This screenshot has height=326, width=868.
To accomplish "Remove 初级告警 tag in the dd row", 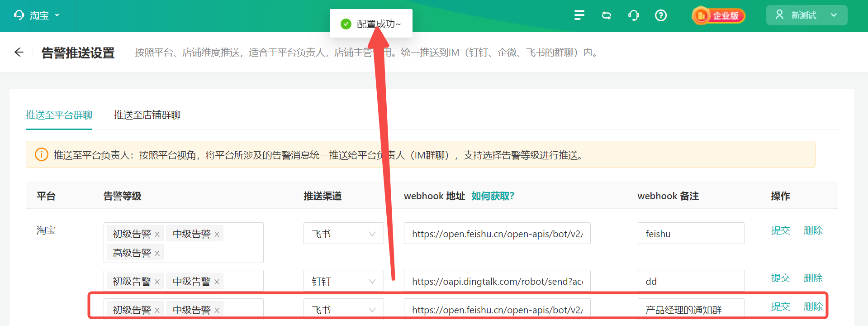I will click(x=157, y=282).
